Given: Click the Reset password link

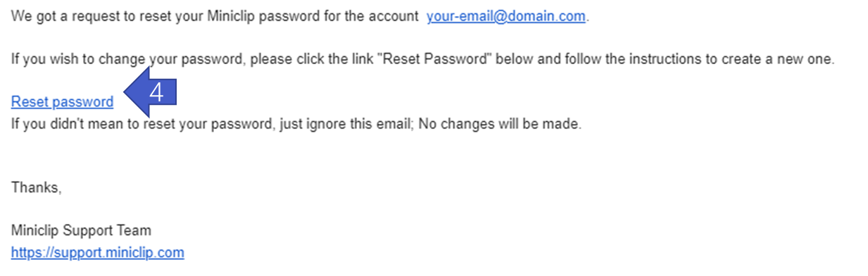Looking at the screenshot, I should pos(62,102).
